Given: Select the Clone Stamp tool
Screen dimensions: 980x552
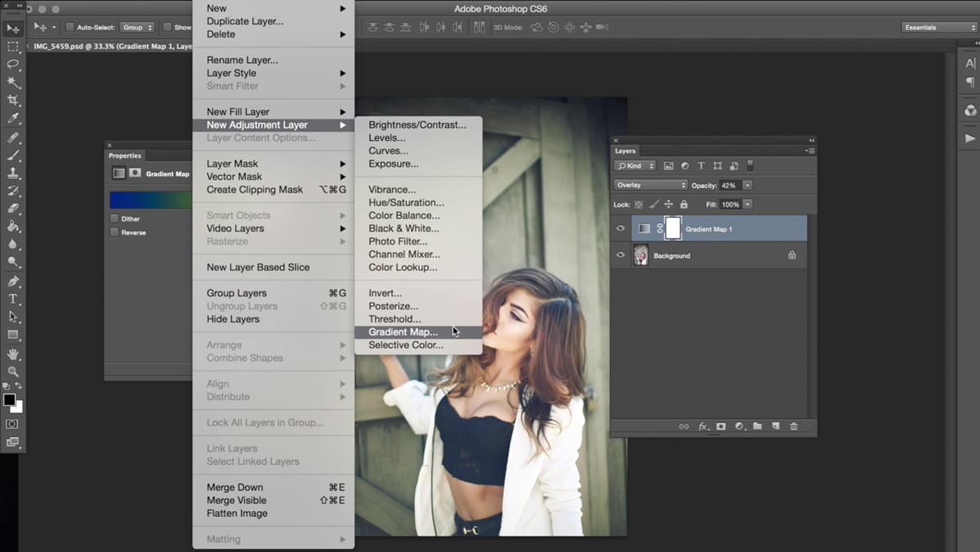Looking at the screenshot, I should pos(13,173).
